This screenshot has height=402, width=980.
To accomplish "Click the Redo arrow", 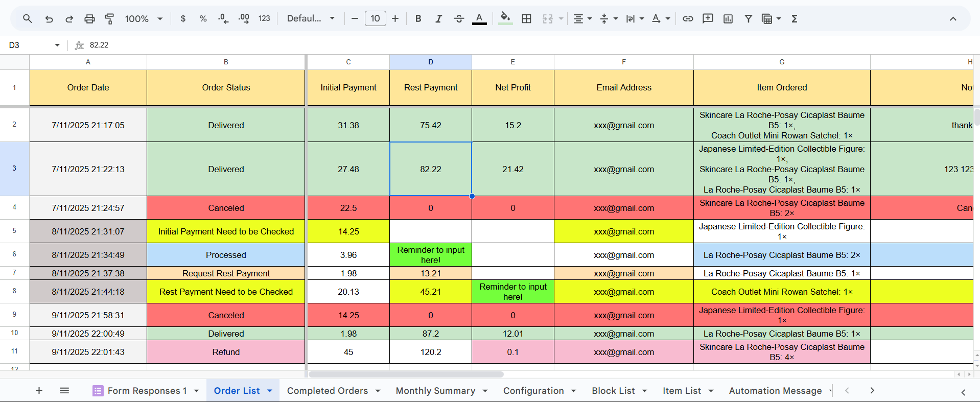I will point(69,19).
